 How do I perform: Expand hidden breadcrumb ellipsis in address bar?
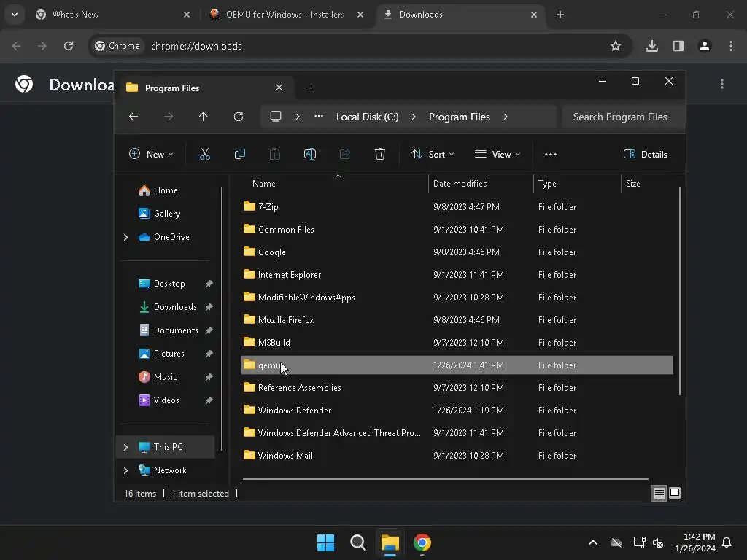[x=319, y=116]
